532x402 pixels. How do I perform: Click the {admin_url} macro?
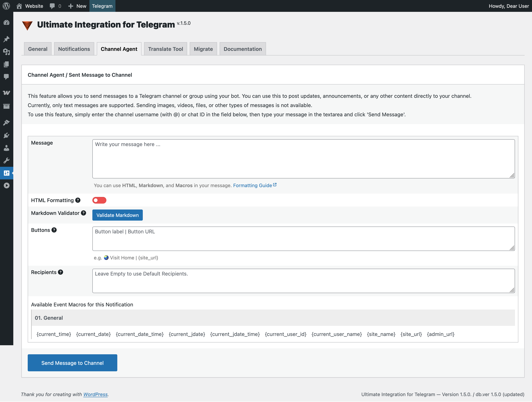coord(441,334)
